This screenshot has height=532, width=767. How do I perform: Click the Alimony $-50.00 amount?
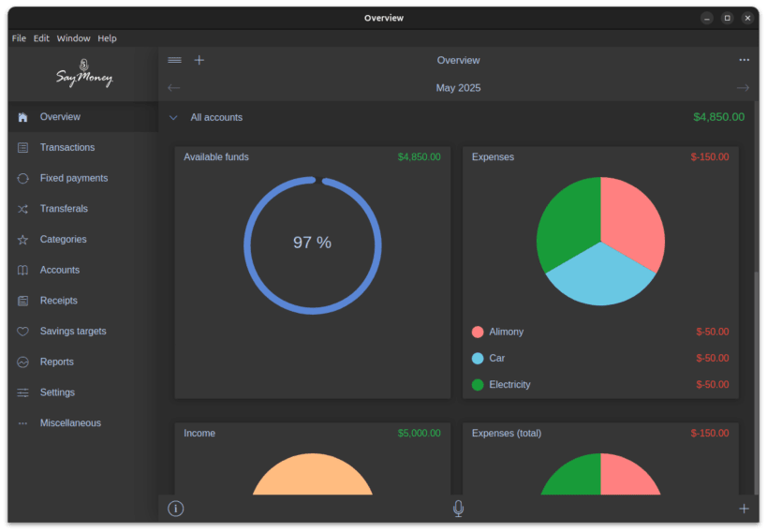pyautogui.click(x=712, y=332)
